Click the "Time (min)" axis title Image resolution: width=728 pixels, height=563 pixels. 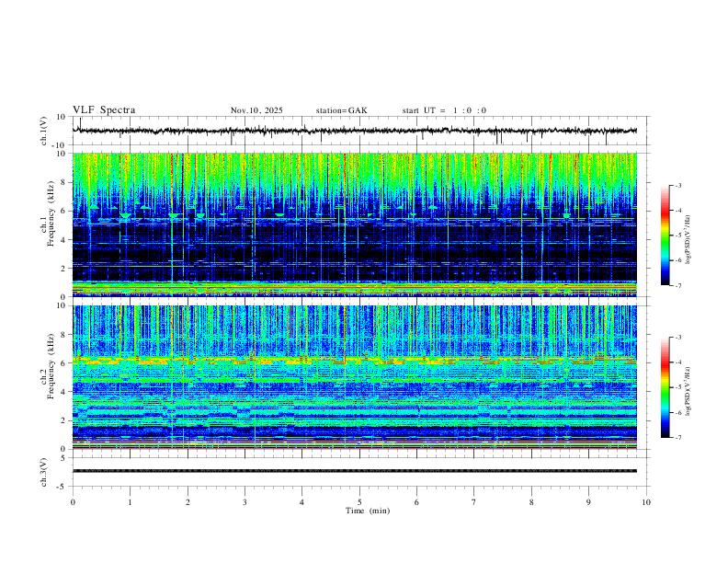tap(368, 511)
